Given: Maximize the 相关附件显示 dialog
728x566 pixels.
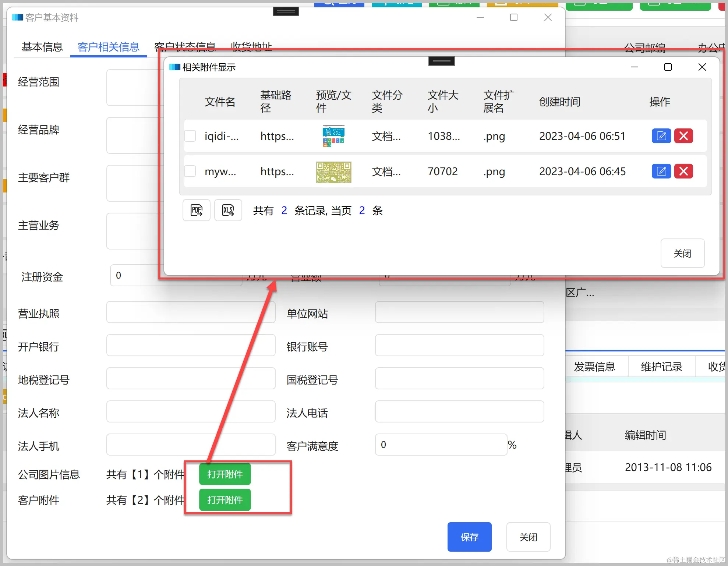Looking at the screenshot, I should [668, 67].
